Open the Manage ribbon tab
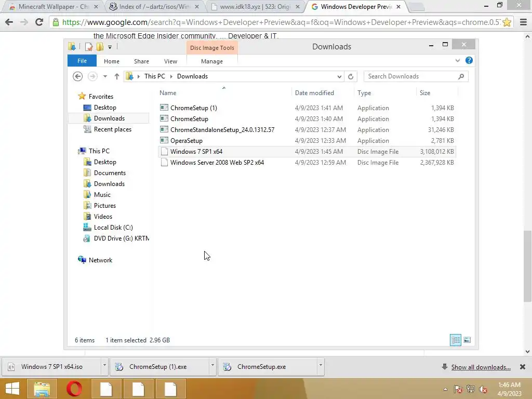Screen dimensions: 532x399 (212, 61)
